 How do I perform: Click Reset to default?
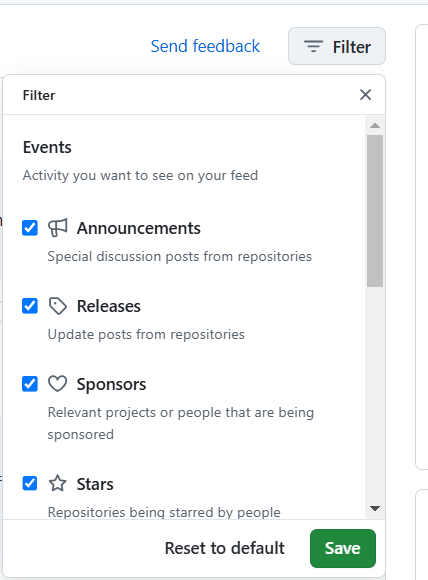tap(225, 548)
